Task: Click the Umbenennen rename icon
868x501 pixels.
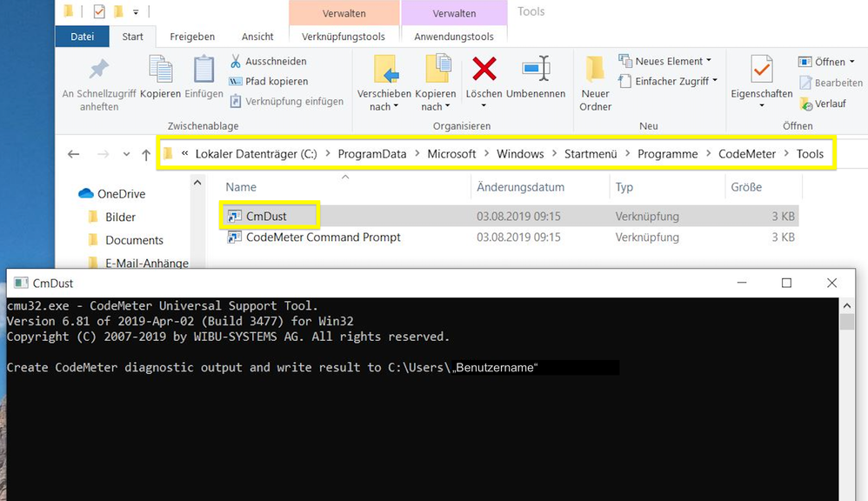Action: [x=536, y=69]
